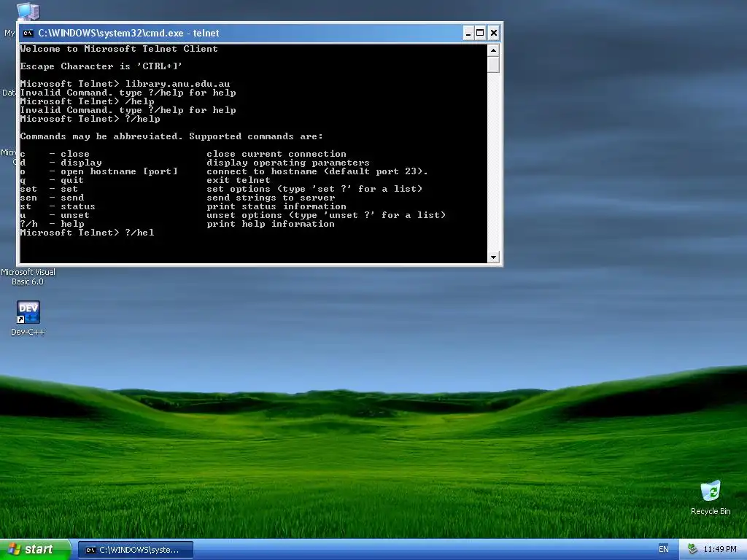Click the 'send strings to server' line
747x560 pixels.
[271, 198]
